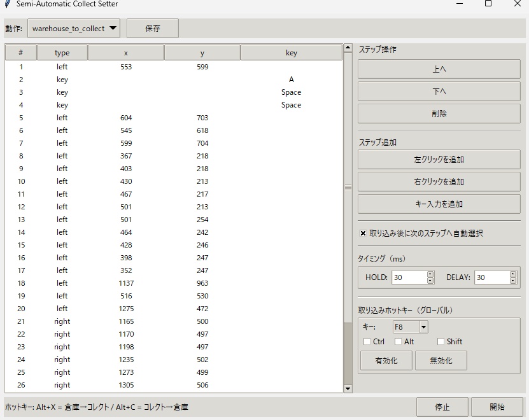
Task: Move the selected step up with 上へ
Action: 442,69
